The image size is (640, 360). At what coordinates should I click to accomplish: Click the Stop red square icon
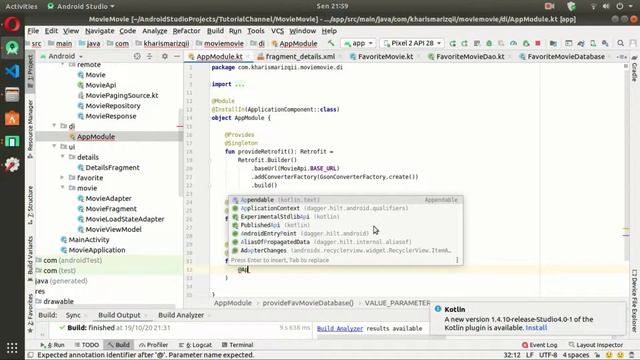coord(538,43)
